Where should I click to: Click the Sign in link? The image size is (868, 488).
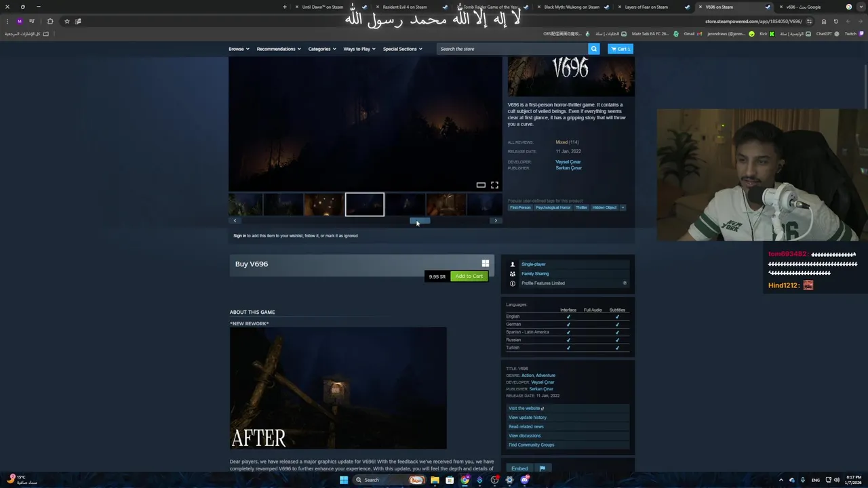click(239, 236)
